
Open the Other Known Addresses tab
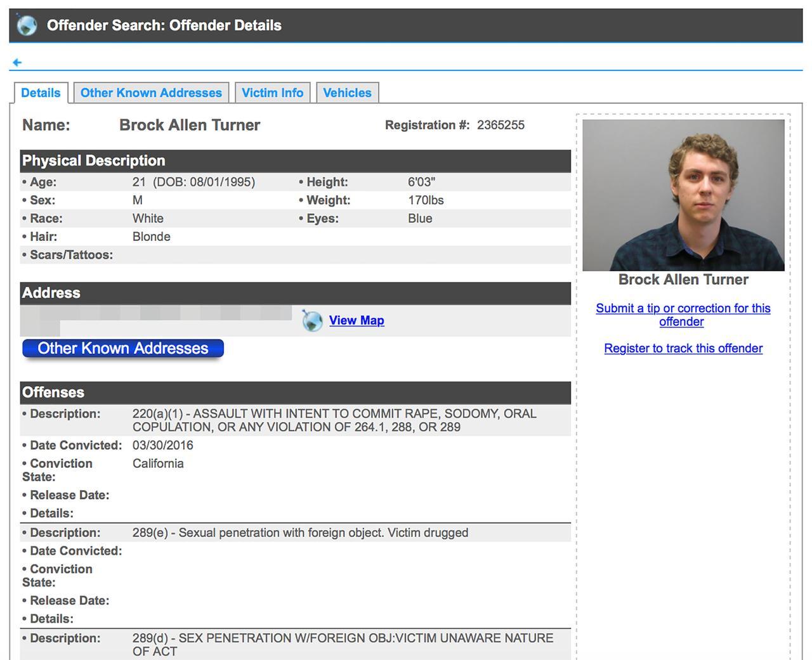click(x=151, y=93)
